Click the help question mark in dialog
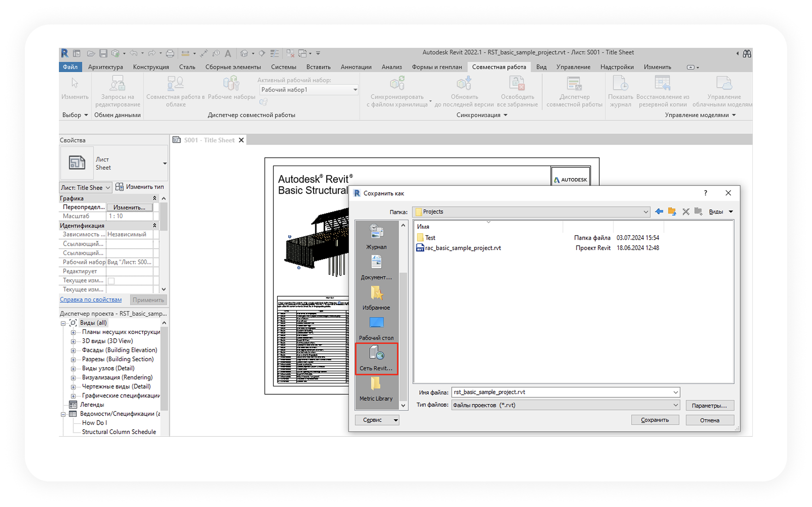The height and width of the screenshot is (507, 812). (x=705, y=193)
